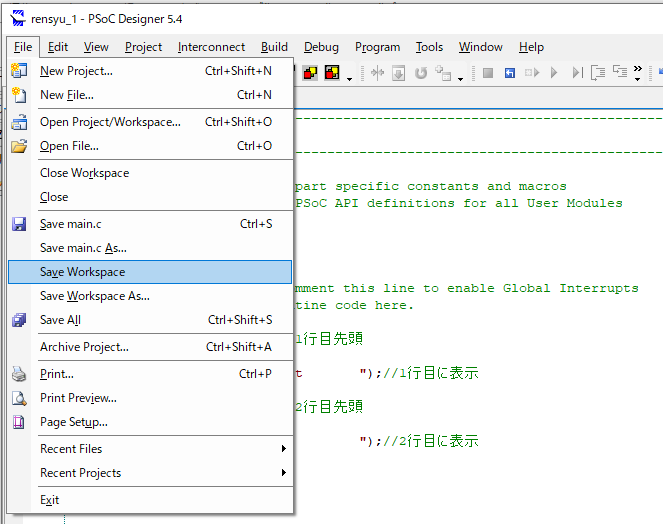Screen dimensions: 663x524
Task: Open the Interconnect menu
Action: click(x=211, y=47)
